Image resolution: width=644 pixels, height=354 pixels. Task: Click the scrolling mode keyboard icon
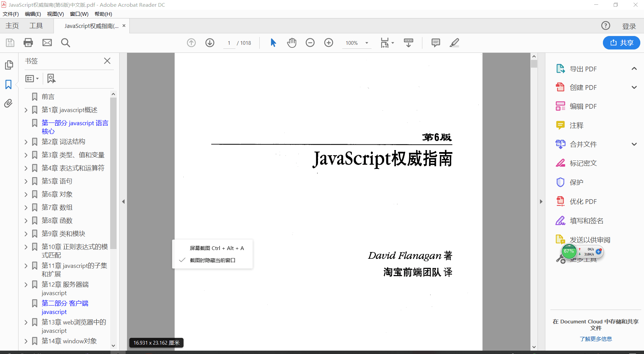coord(409,43)
